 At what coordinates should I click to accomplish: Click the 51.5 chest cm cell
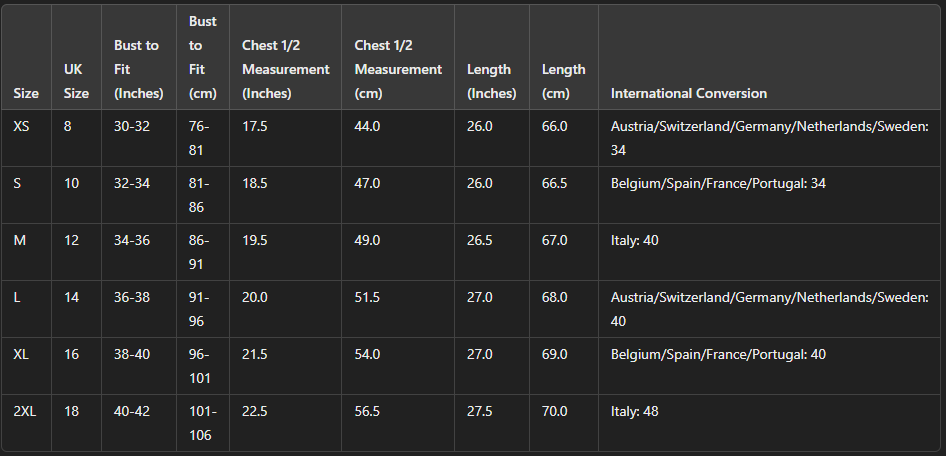[367, 297]
